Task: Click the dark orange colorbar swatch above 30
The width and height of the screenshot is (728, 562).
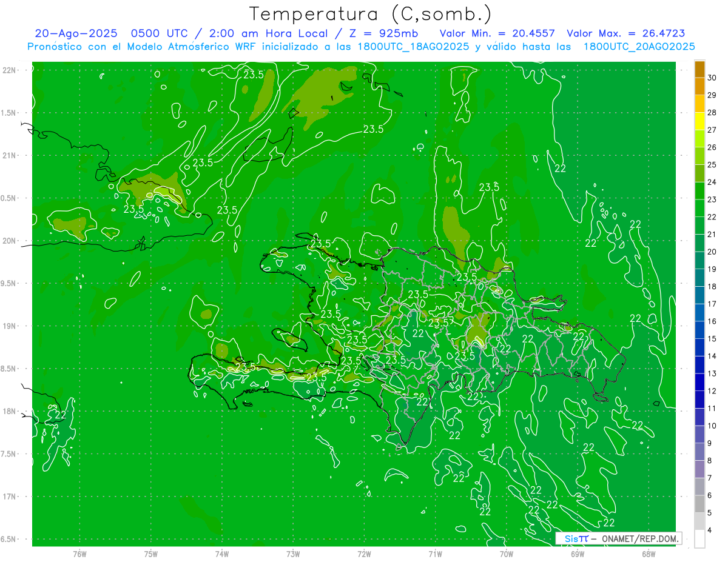Action: click(x=699, y=69)
